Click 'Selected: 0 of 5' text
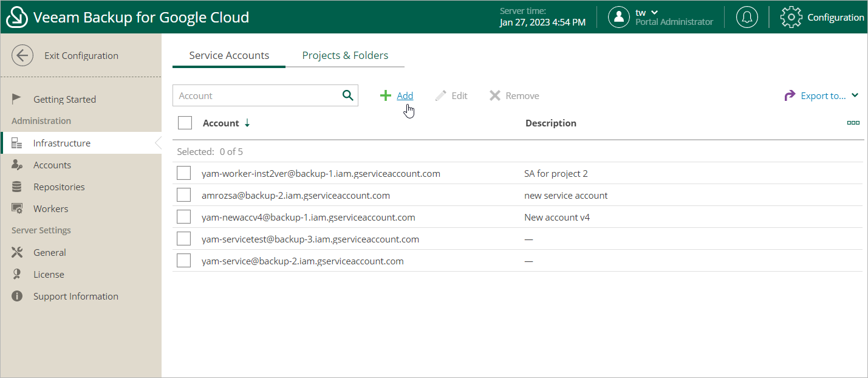This screenshot has width=868, height=378. (210, 151)
